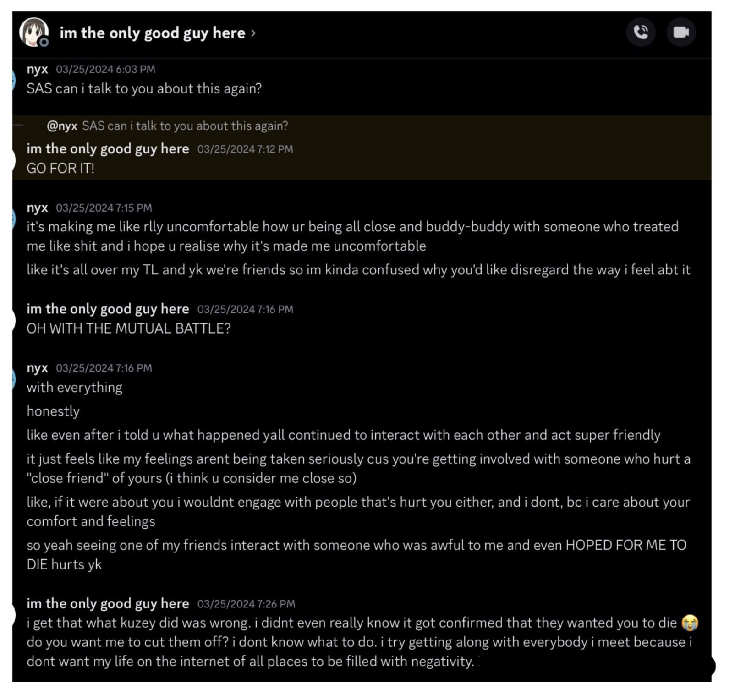This screenshot has width=735, height=700.
Task: Jump to replied message "@nyx SAS can i talk"
Action: tap(167, 126)
